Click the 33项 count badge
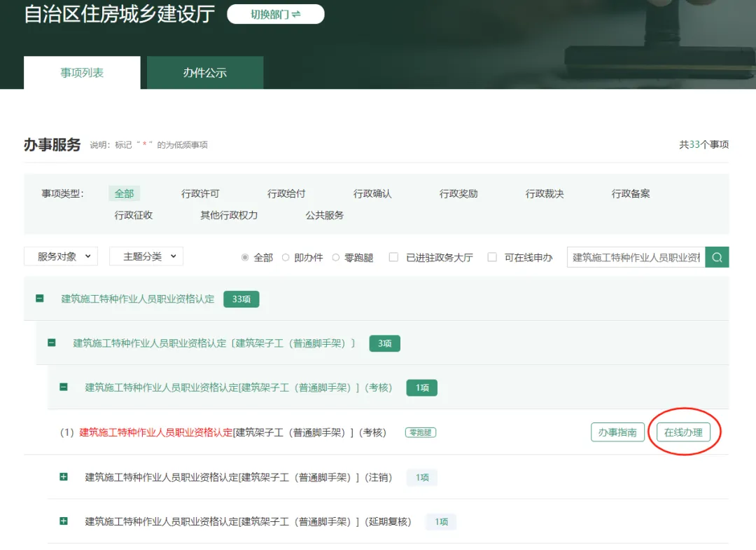The width and height of the screenshot is (756, 550). 241,299
